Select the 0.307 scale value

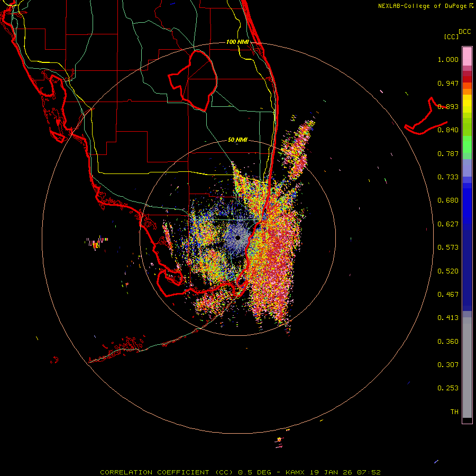coord(448,365)
